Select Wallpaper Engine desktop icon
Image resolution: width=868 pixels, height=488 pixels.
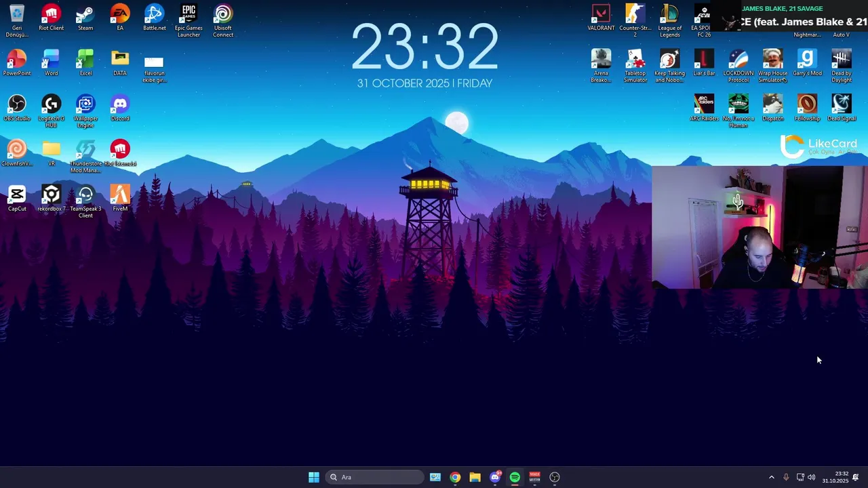tap(85, 111)
